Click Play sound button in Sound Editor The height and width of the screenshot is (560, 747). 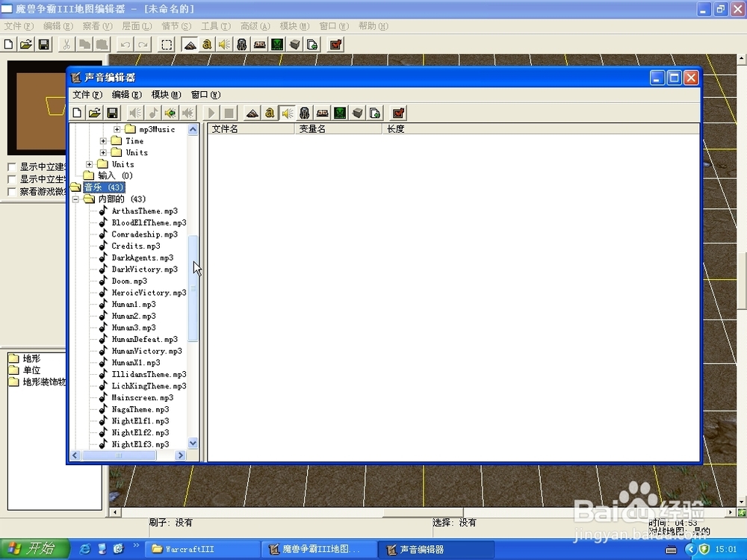(x=211, y=113)
